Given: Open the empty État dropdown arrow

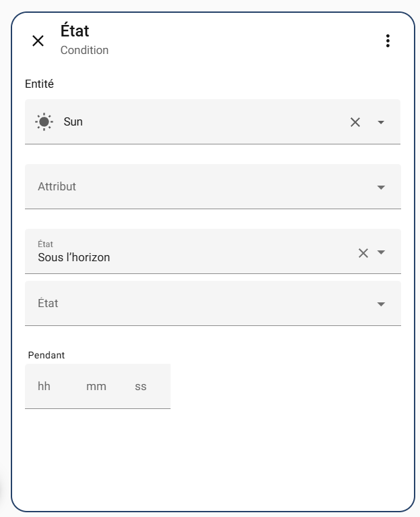Looking at the screenshot, I should [381, 304].
